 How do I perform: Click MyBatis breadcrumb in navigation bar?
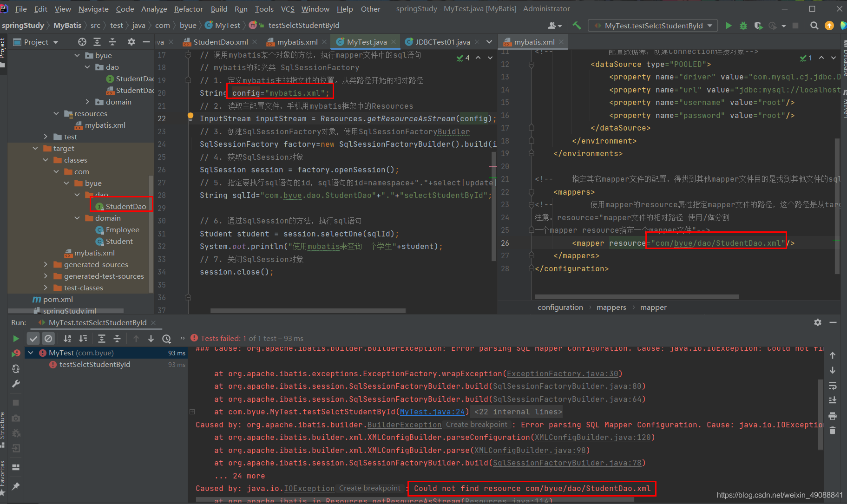pos(67,25)
